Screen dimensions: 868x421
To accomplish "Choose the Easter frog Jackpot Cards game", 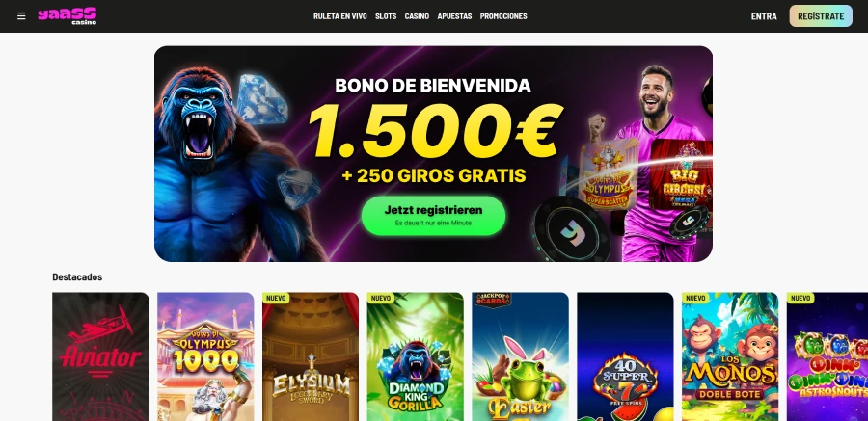I will coord(521,356).
